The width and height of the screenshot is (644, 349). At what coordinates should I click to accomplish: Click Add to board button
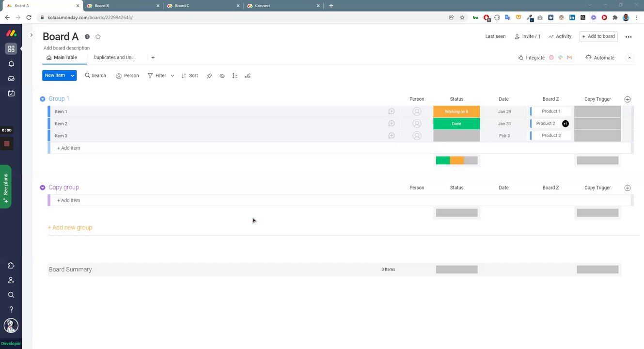[x=598, y=36]
